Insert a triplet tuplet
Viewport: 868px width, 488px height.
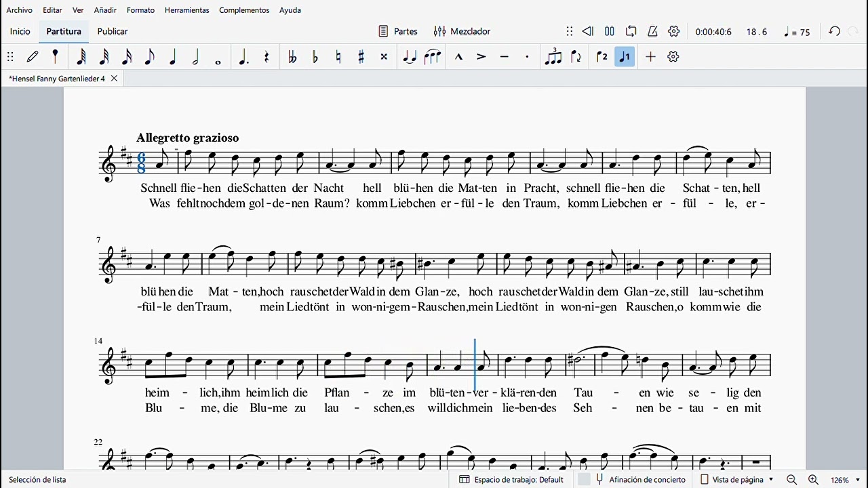[553, 57]
